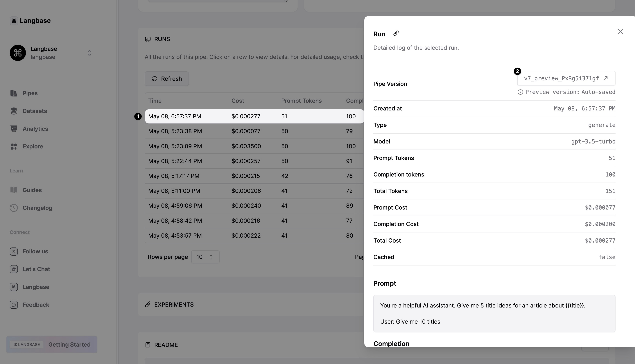Open the Pipes sidebar icon
This screenshot has width=635, height=364.
[14, 93]
